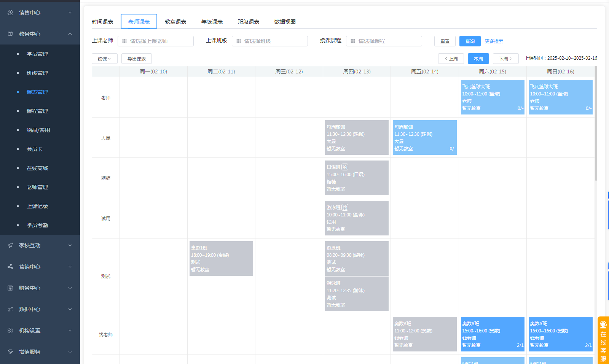Click the 更多搜索 link
This screenshot has width=609, height=364.
494,41
